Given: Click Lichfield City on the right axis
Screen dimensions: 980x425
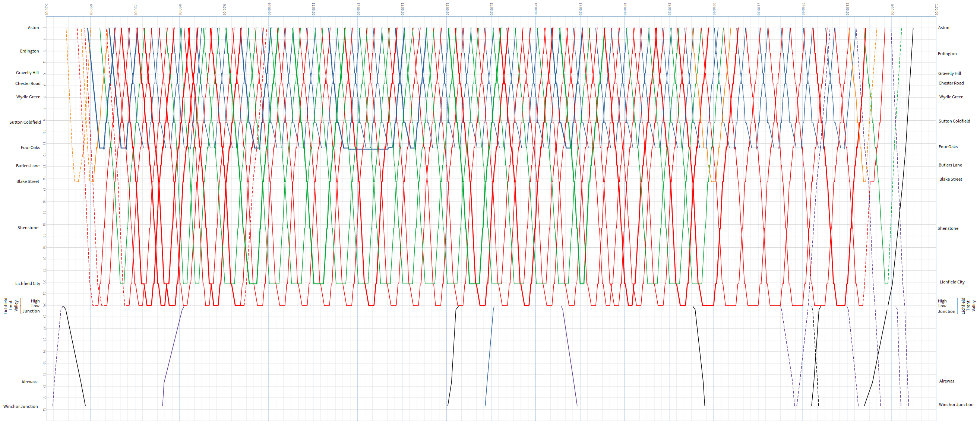Looking at the screenshot, I should [952, 282].
